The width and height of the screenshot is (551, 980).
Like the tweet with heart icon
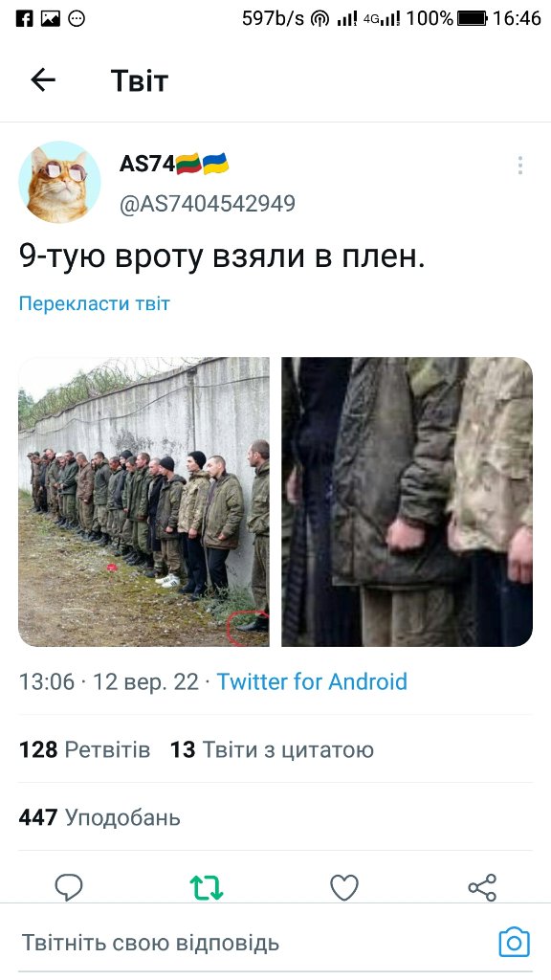pos(344,887)
